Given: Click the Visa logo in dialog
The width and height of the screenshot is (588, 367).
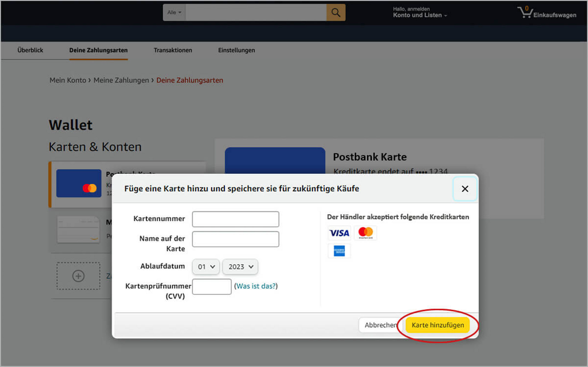Looking at the screenshot, I should tap(339, 233).
